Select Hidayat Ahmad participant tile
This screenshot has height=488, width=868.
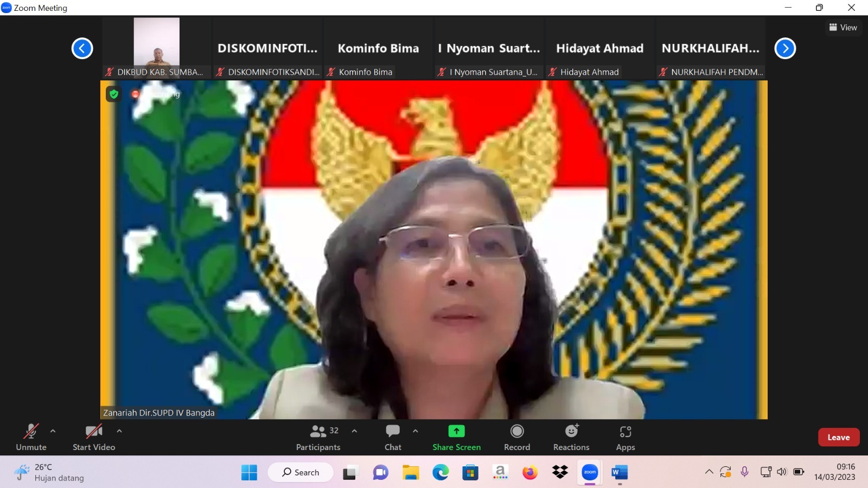pyautogui.click(x=599, y=48)
